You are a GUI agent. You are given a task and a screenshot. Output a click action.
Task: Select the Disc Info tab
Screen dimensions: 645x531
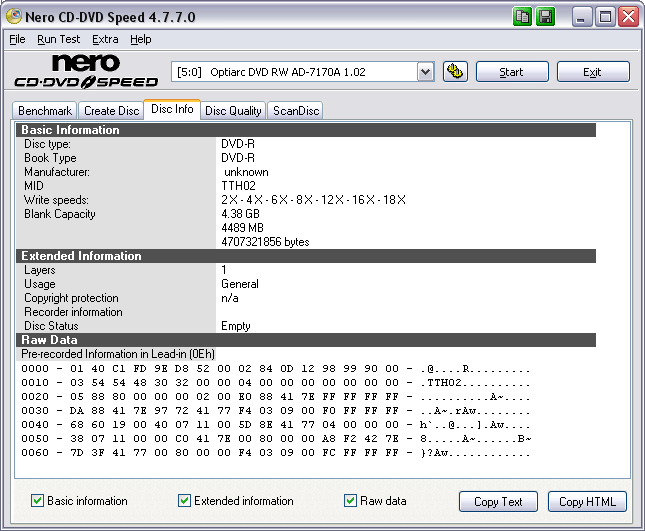(172, 109)
